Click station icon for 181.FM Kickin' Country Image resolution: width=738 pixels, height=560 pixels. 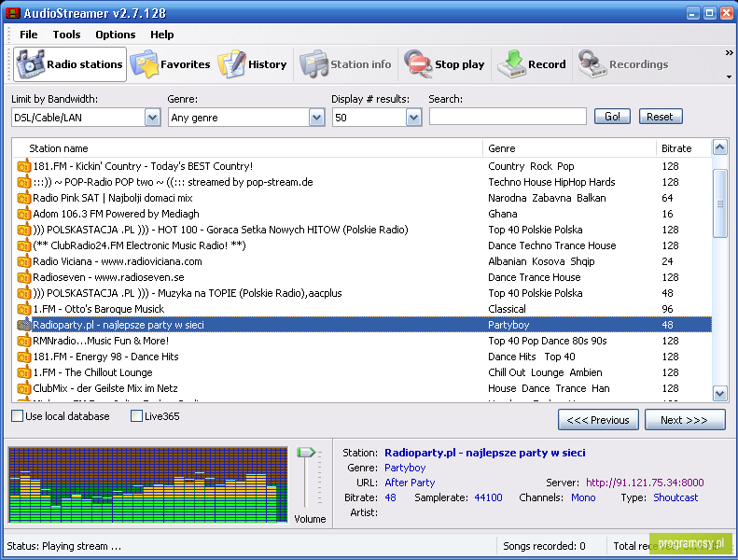tap(23, 166)
